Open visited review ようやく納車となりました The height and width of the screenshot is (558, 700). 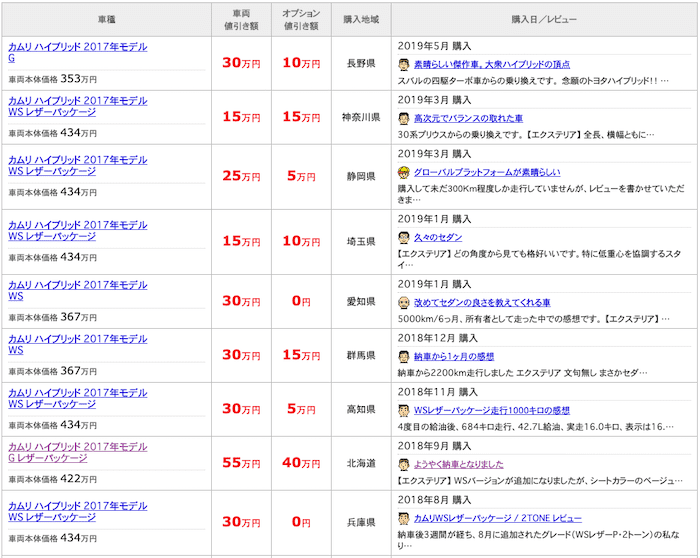(458, 465)
